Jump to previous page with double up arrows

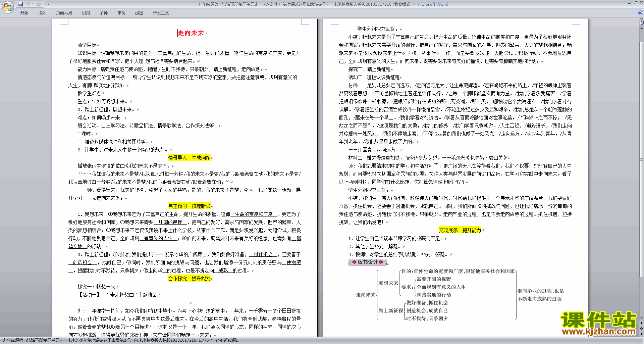[x=642, y=323]
